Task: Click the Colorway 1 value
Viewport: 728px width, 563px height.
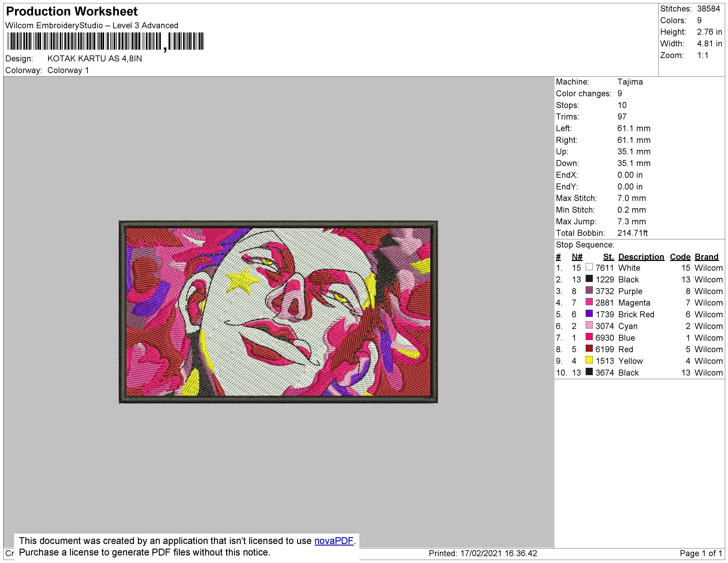Action: coord(68,70)
